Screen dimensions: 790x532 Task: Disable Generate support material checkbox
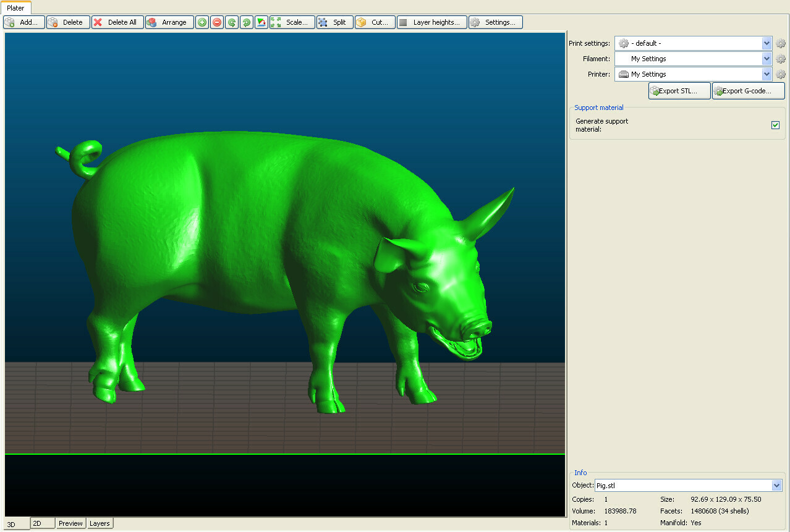pos(775,125)
